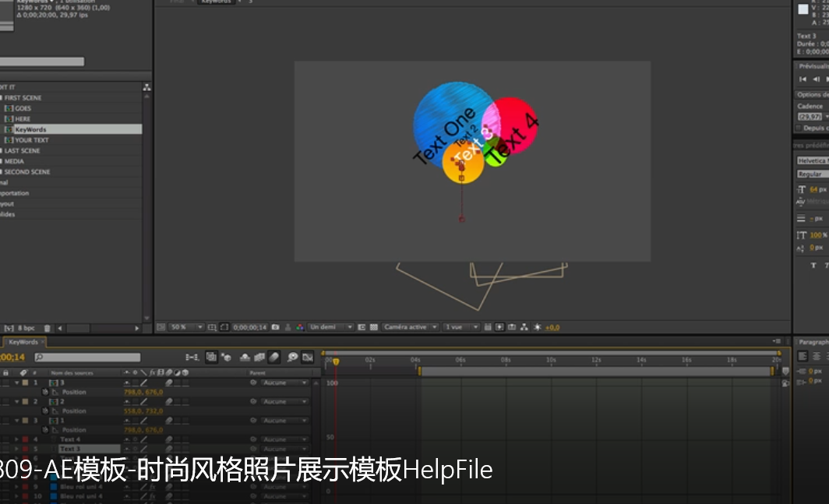The width and height of the screenshot is (829, 504).
Task: Toggle Position stopwatch for layer 3
Action: tap(46, 430)
